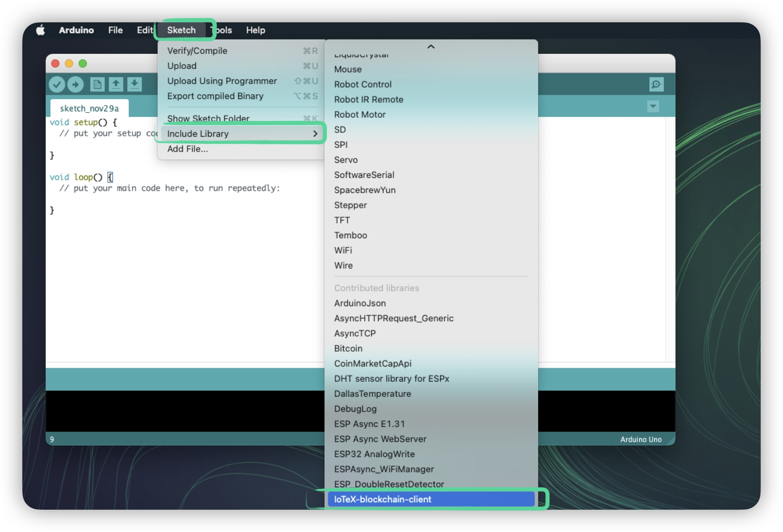
Task: Click the Save sketch down-arrow icon
Action: click(134, 84)
